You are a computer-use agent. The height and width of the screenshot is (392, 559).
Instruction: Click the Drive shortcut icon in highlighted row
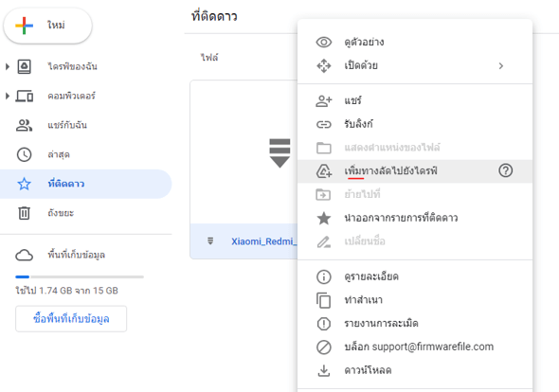(324, 171)
